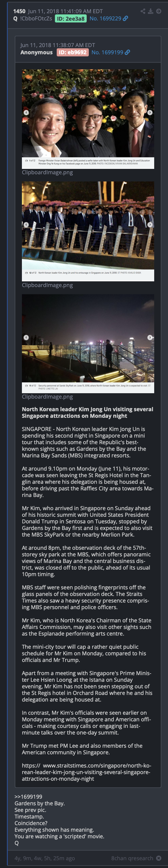
Task: Click the right arrow on the entourage photo
Action: tap(150, 224)
